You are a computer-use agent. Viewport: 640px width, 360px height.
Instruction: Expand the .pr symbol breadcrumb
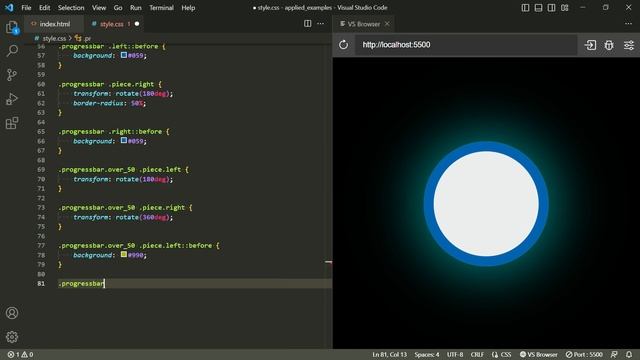pyautogui.click(x=83, y=38)
